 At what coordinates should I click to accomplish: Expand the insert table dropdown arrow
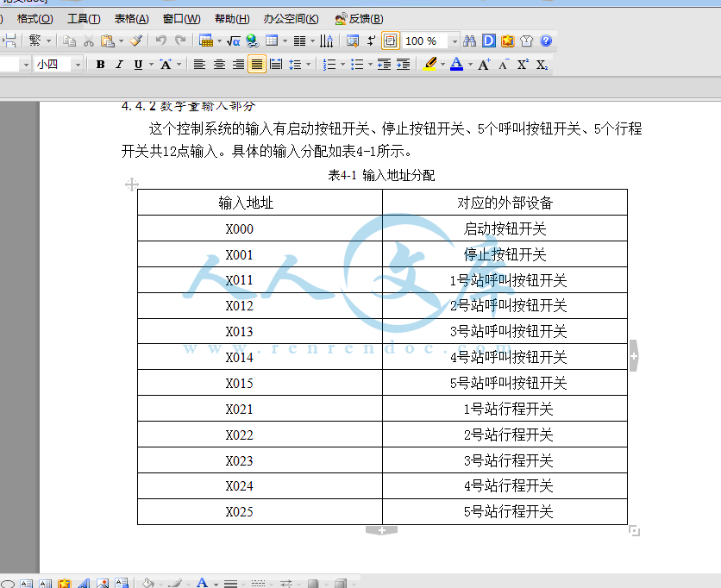tap(219, 41)
